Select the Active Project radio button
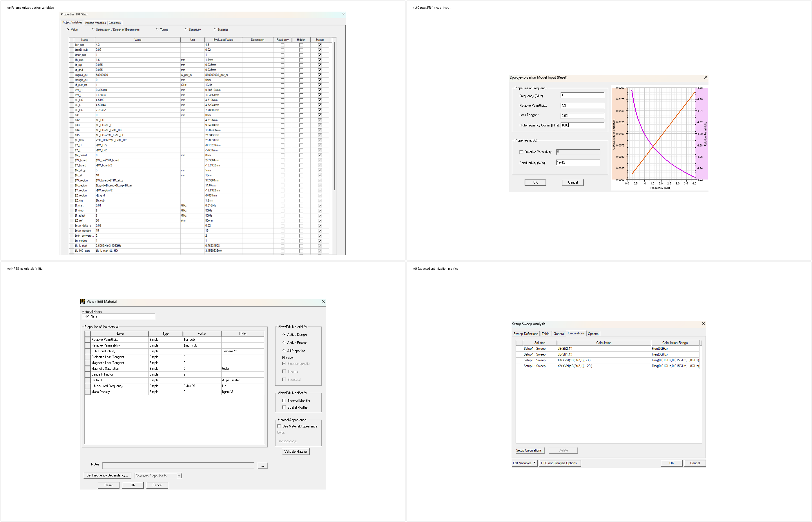 284,342
